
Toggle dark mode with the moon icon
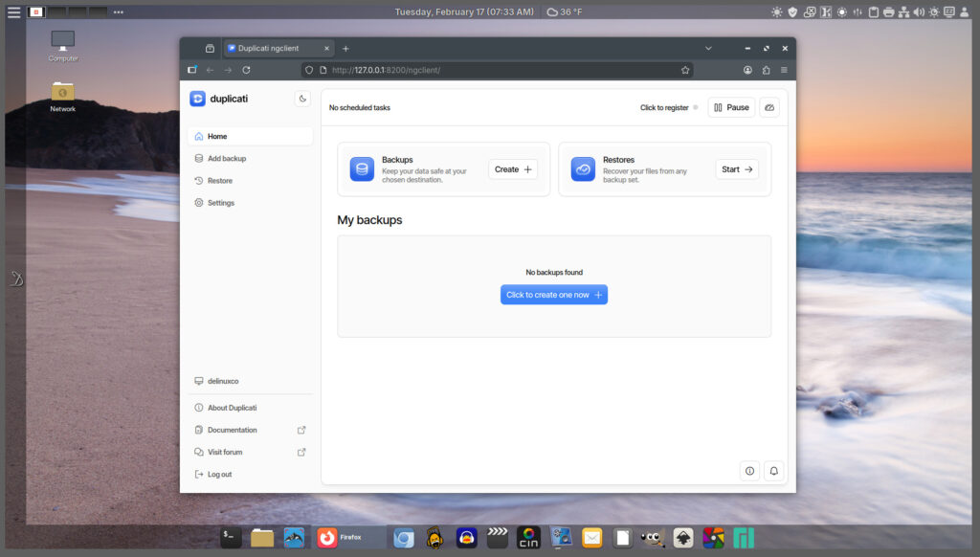302,99
